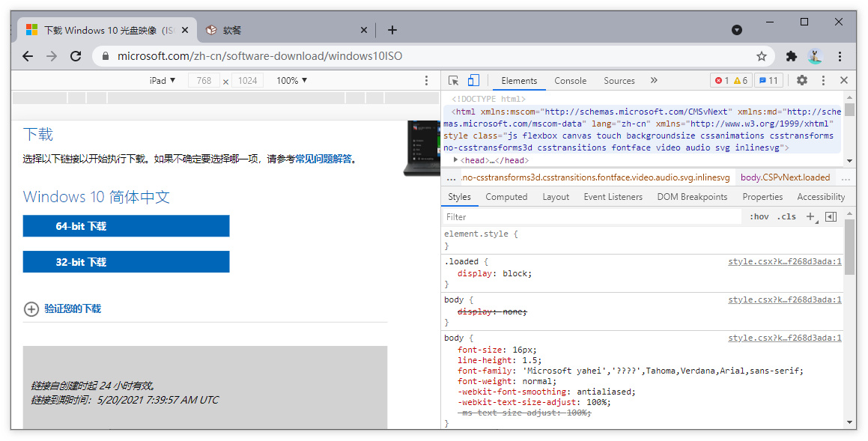The image size is (868, 441).
Task: Switch to the Console panel
Action: 570,80
